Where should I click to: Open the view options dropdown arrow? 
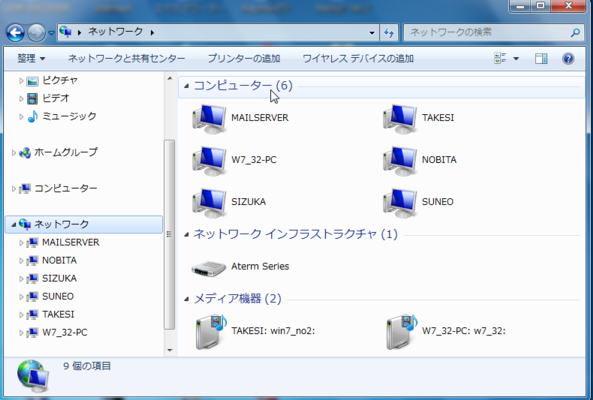coord(516,59)
